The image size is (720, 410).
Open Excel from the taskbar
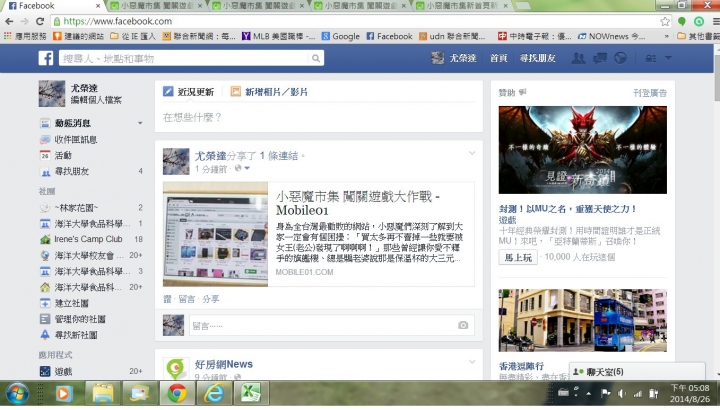pos(251,393)
